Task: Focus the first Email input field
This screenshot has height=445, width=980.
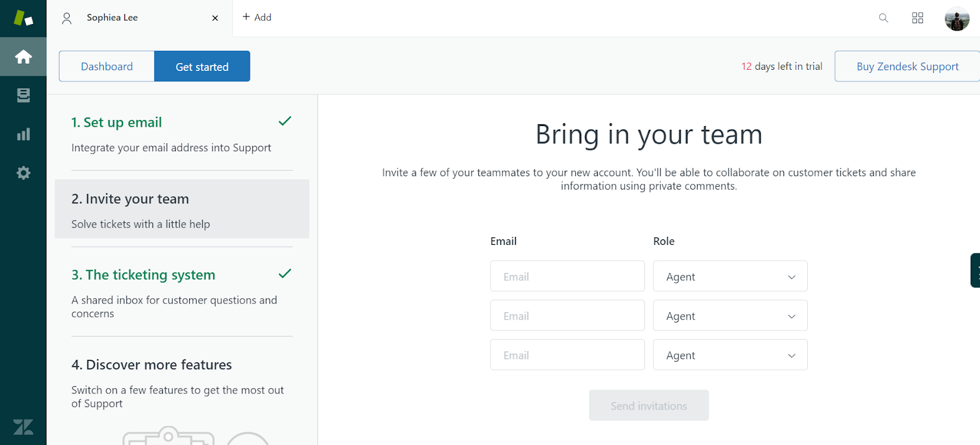Action: [567, 277]
